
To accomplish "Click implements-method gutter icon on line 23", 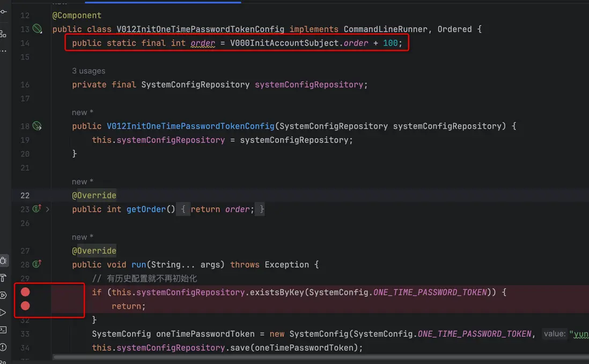I will tap(37, 208).
